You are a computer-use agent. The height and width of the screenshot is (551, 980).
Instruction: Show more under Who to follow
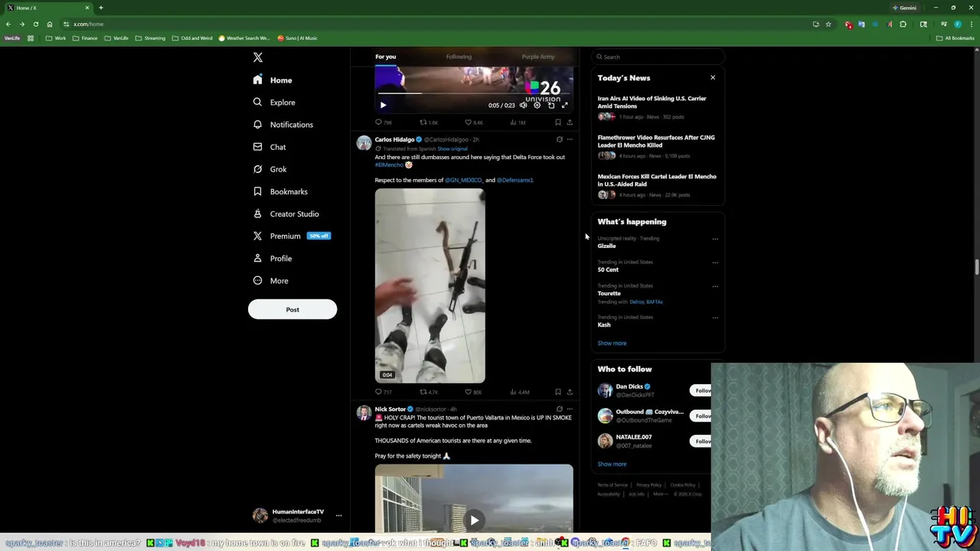tap(612, 464)
